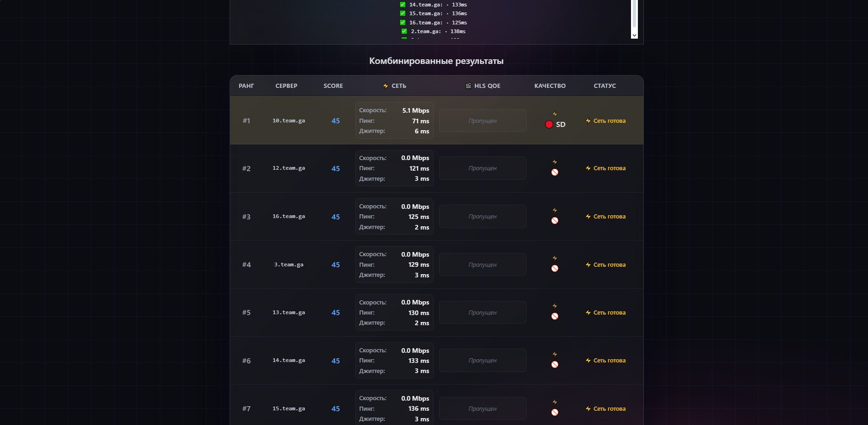Toggle the green checkbox for 15.team.ga 136ms
The image size is (868, 425).
pyautogui.click(x=403, y=13)
